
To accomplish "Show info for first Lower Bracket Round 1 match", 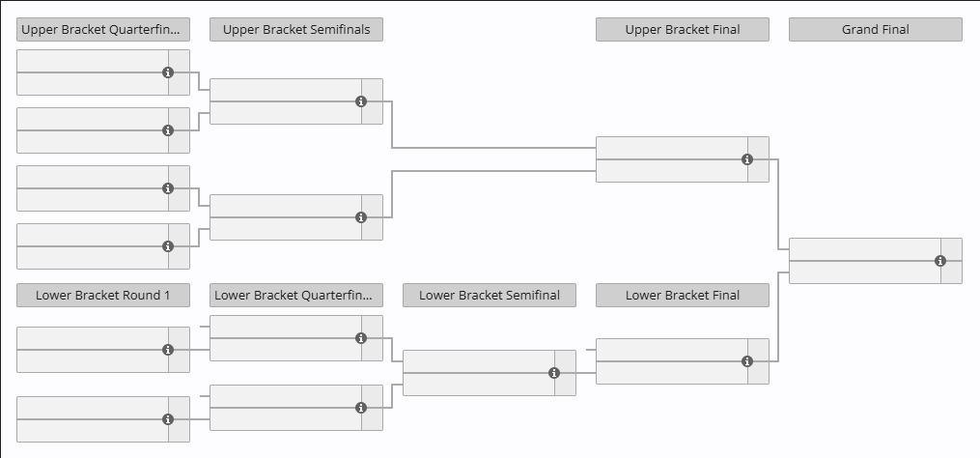I will (x=168, y=350).
